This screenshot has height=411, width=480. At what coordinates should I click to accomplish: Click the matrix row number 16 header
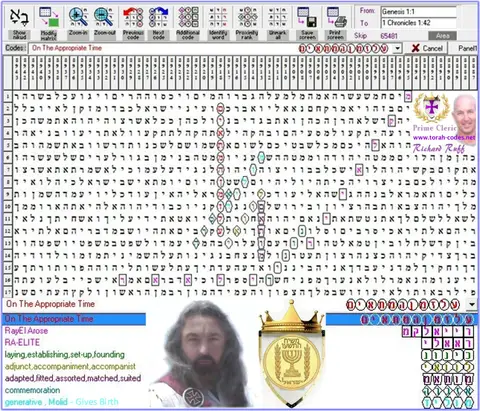pyautogui.click(x=8, y=280)
